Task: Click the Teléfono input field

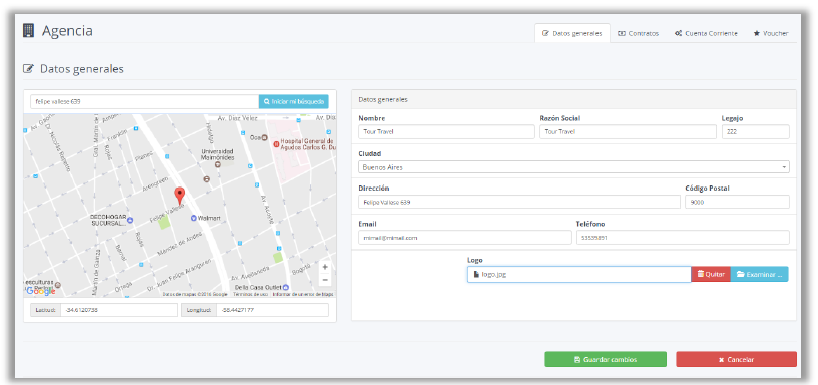Action: (x=682, y=237)
